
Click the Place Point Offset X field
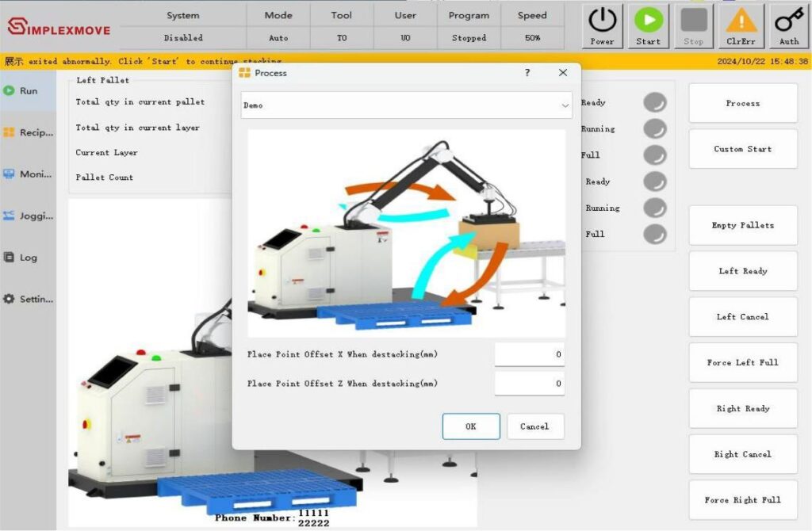(529, 355)
